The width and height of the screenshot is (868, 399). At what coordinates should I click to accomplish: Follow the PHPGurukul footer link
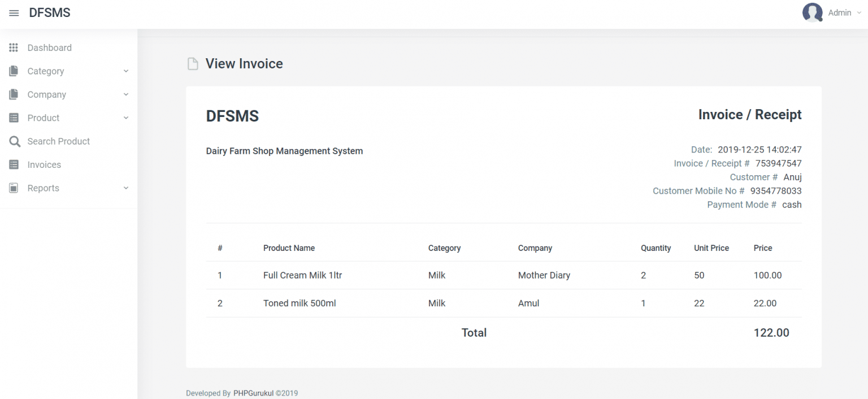coord(253,393)
